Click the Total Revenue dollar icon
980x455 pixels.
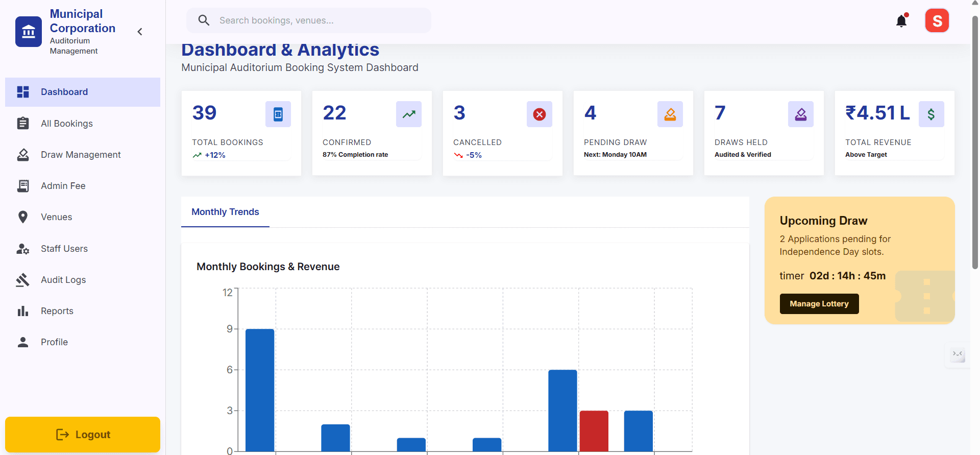click(x=932, y=114)
